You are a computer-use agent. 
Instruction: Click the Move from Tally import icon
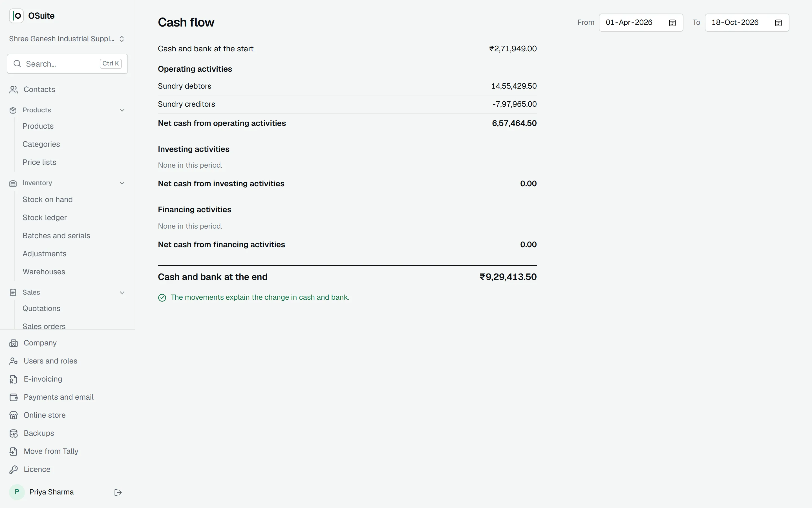pos(14,452)
